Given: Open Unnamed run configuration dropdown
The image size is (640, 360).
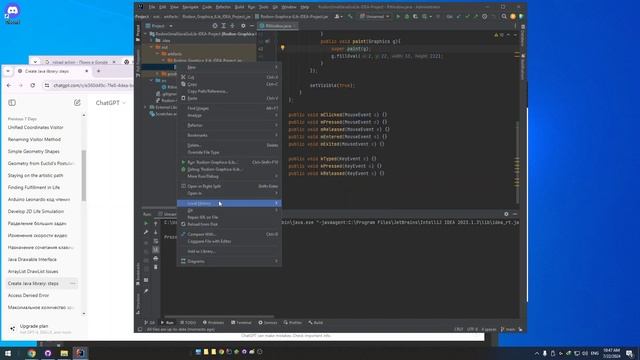Looking at the screenshot, I should [375, 17].
